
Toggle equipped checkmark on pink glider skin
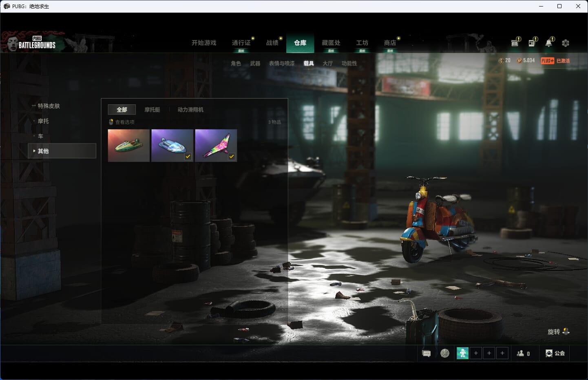click(232, 157)
